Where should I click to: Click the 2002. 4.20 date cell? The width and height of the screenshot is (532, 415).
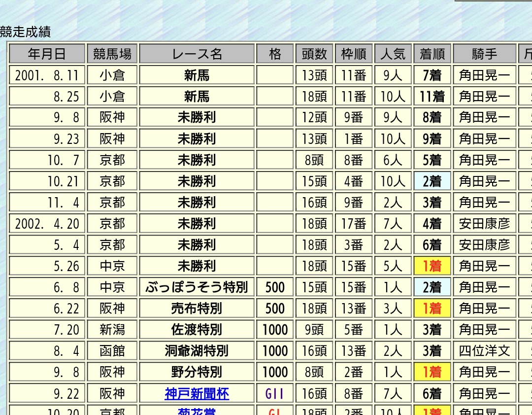47,224
